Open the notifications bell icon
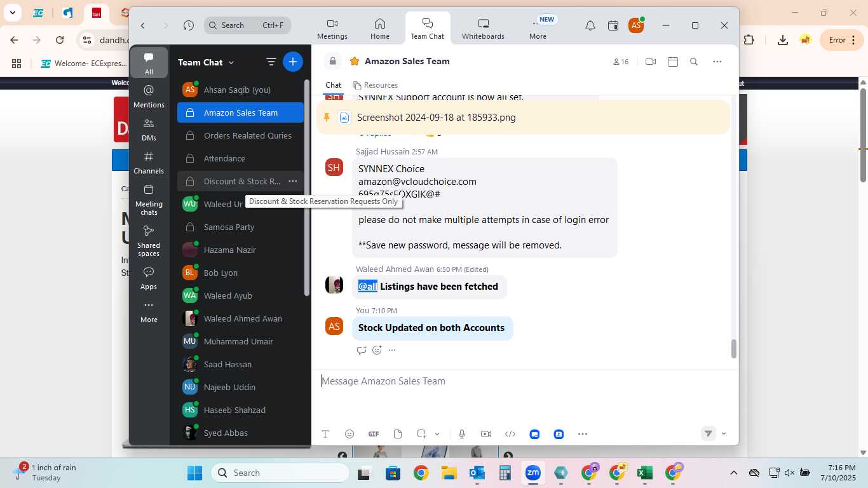The image size is (868, 488). (590, 25)
